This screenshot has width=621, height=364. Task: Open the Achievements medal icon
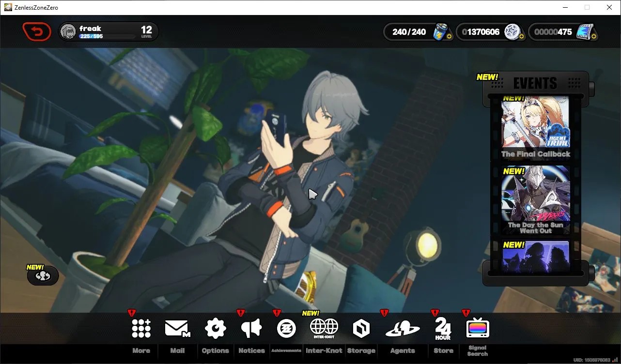pos(286,329)
